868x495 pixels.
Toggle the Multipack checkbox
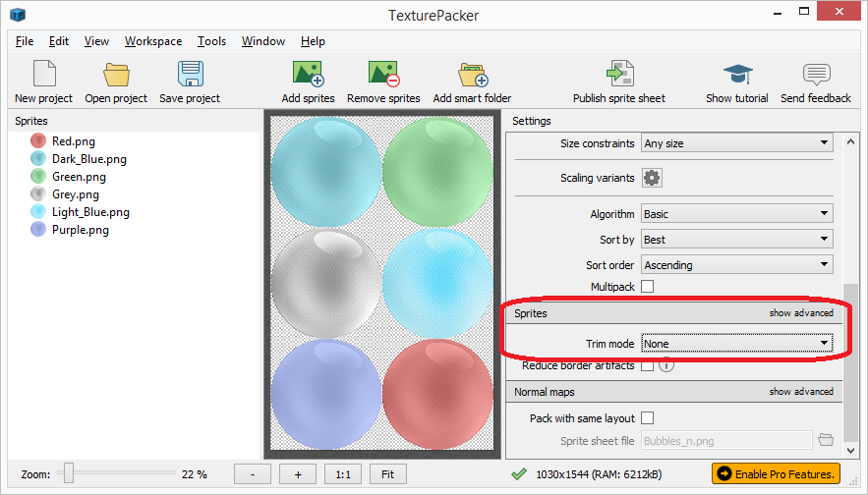(647, 287)
